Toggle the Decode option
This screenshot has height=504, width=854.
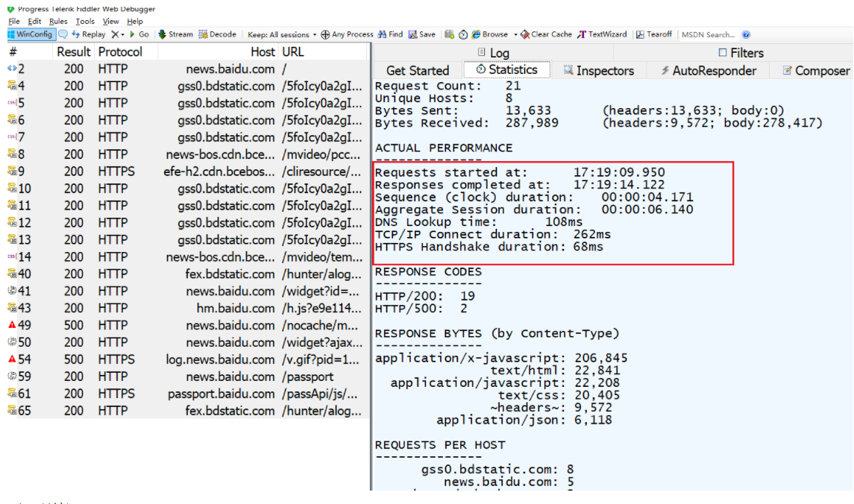(x=217, y=34)
